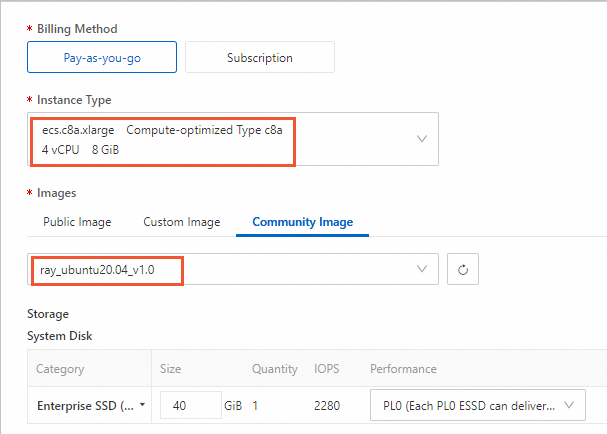The height and width of the screenshot is (434, 607).
Task: Click the Category column header
Action: [x=60, y=369]
